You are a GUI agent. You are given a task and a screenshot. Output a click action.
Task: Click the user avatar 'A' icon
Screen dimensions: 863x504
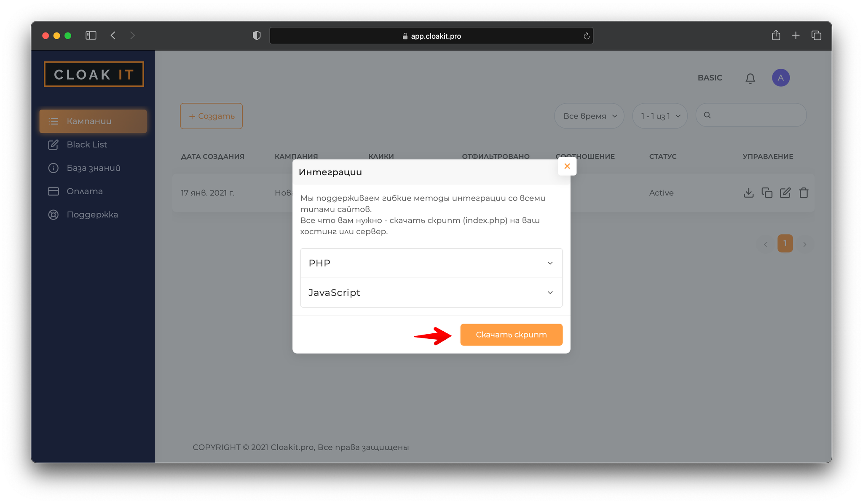point(780,78)
